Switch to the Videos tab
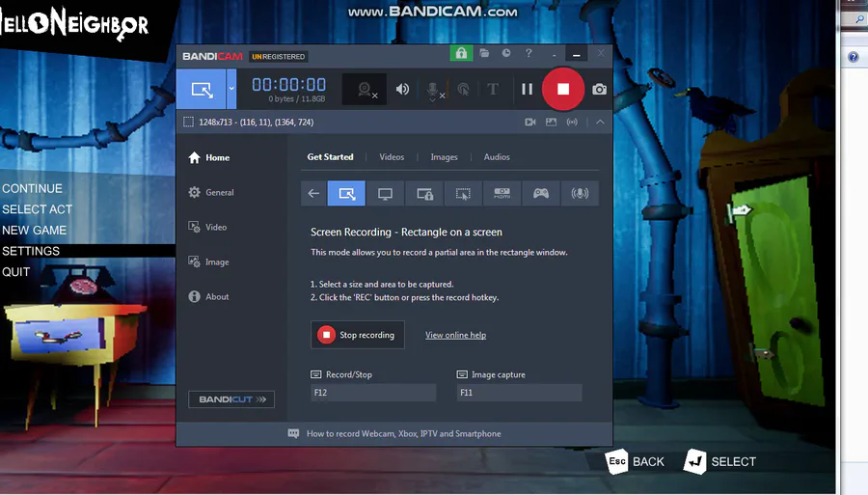 392,157
